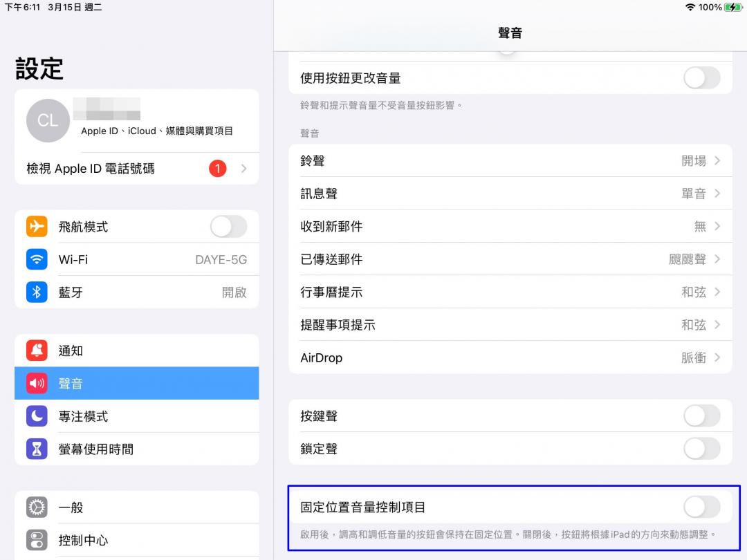Open the 鈴聲 ringtone options chevron
The image size is (747, 560).
pyautogui.click(x=717, y=160)
